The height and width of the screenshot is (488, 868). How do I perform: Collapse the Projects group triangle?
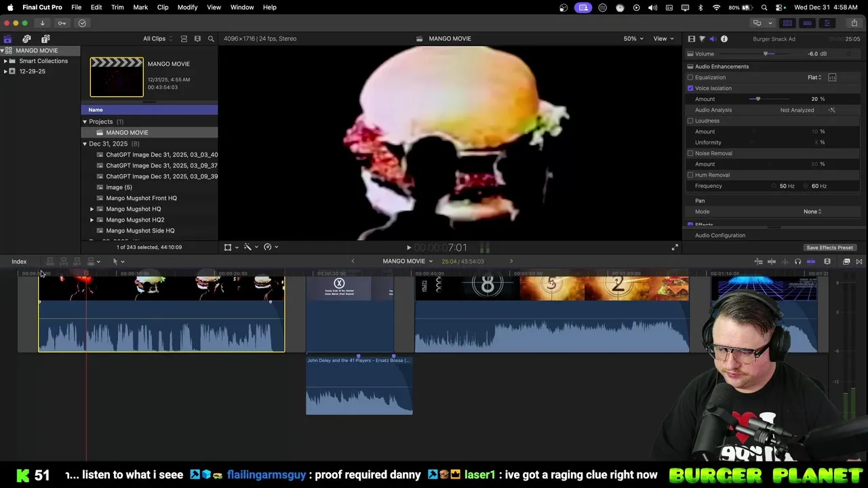pos(85,122)
